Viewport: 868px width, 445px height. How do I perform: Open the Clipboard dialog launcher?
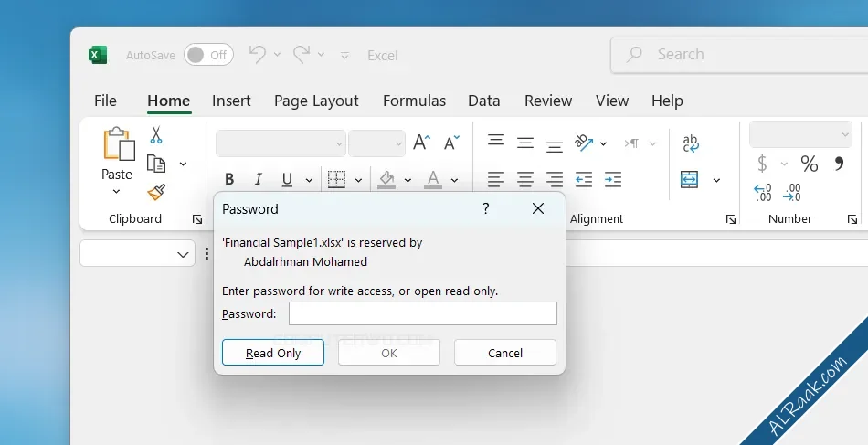click(197, 219)
